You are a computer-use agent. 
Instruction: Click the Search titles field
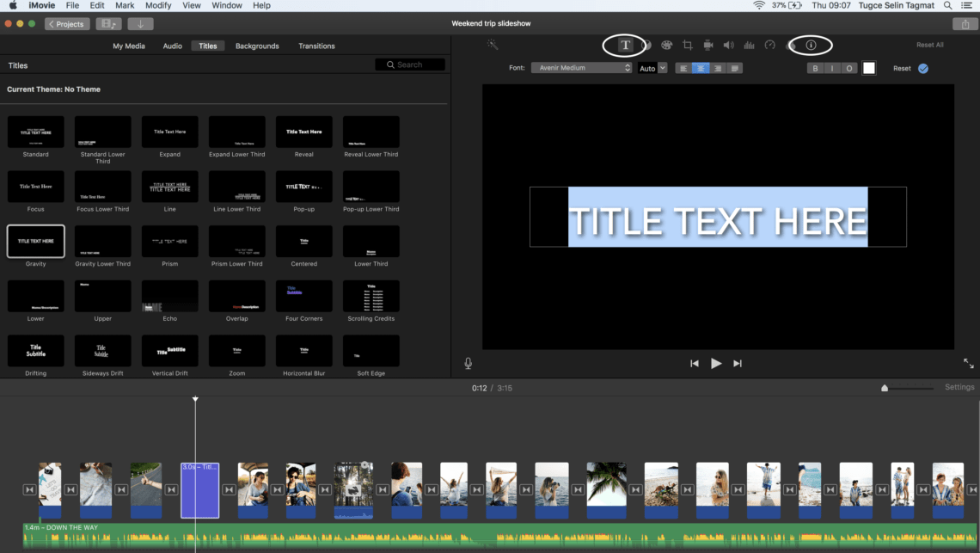tap(410, 65)
